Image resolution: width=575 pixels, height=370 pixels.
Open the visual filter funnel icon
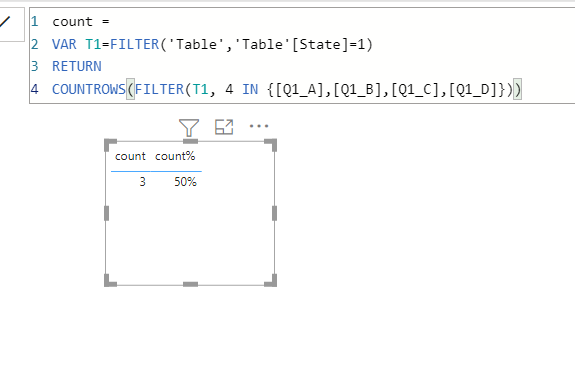click(189, 127)
